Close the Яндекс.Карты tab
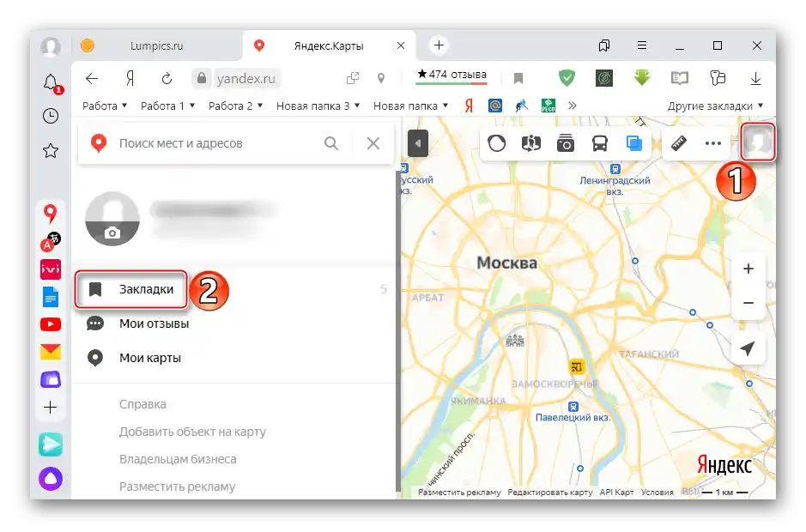 pyautogui.click(x=401, y=45)
